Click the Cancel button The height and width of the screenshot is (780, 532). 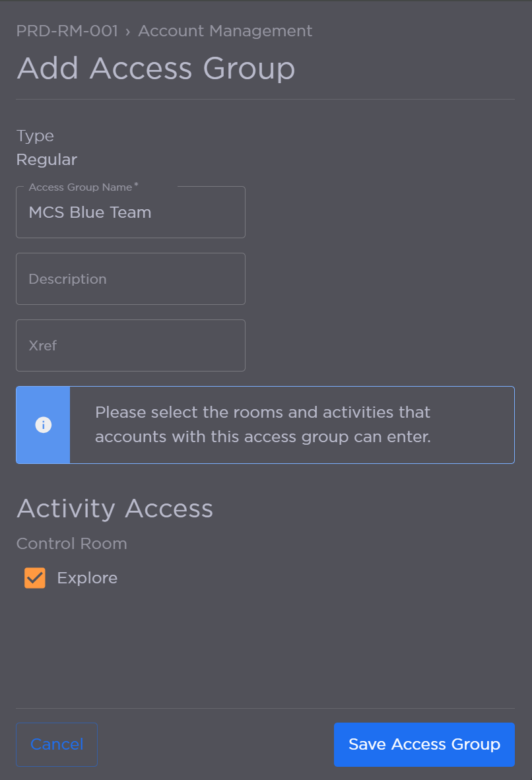click(56, 744)
